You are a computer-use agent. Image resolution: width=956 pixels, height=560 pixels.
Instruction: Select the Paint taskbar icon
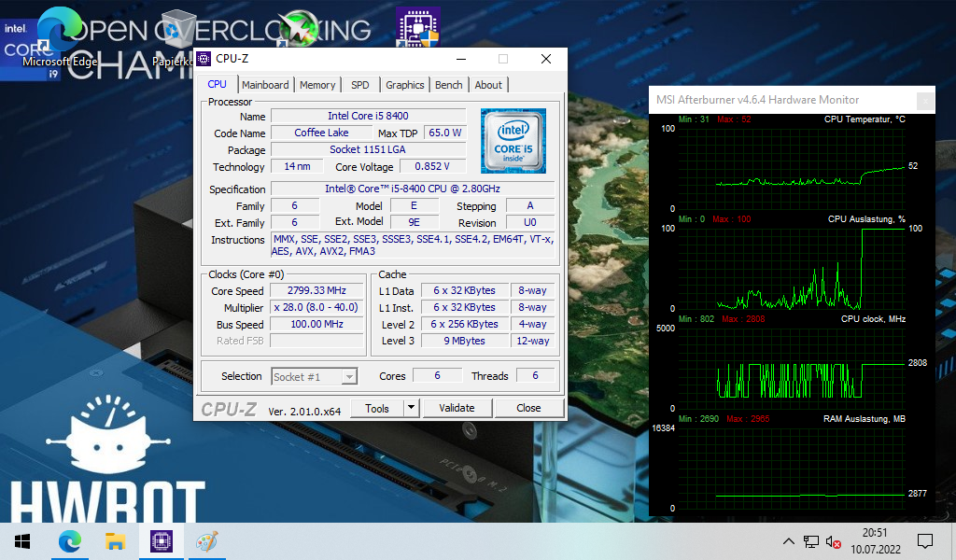point(206,541)
